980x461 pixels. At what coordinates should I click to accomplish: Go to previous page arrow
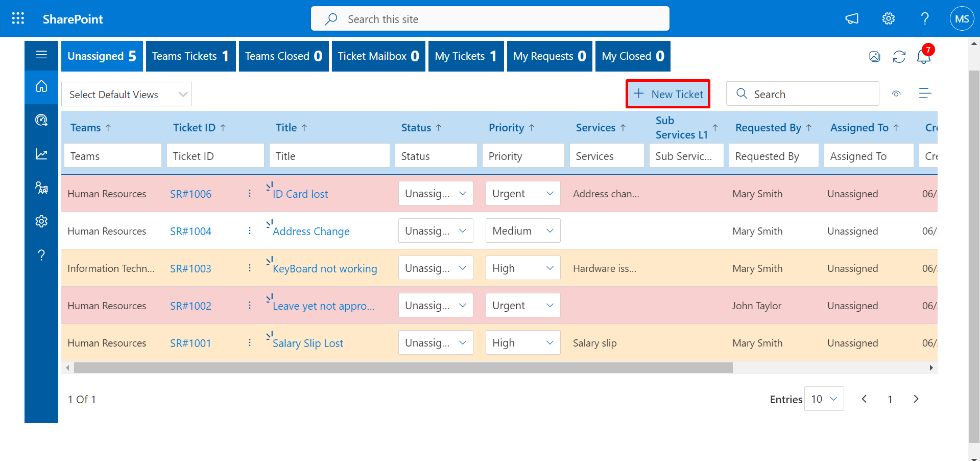click(864, 399)
